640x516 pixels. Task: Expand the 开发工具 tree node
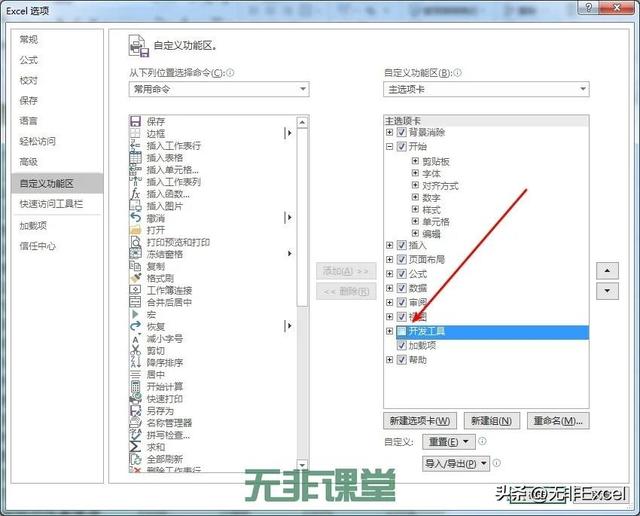coord(389,331)
